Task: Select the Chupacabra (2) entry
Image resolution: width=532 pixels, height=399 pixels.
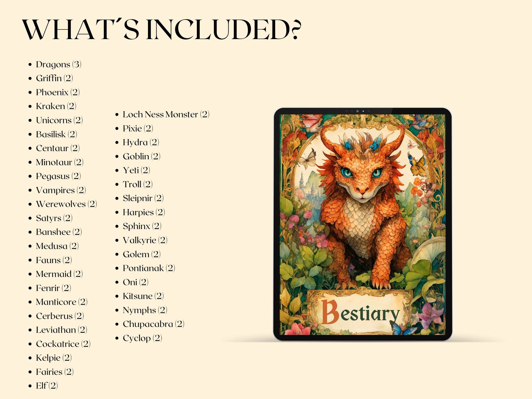Action: point(153,324)
